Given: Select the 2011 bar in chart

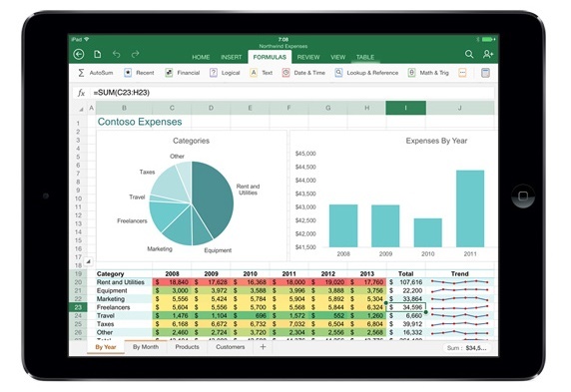Looking at the screenshot, I should [x=470, y=208].
